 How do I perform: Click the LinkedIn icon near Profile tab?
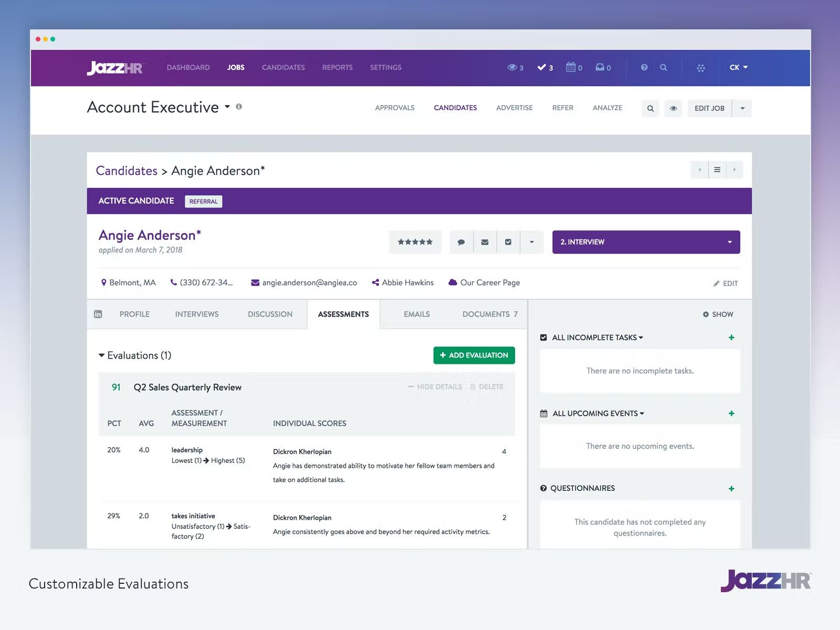click(x=98, y=313)
